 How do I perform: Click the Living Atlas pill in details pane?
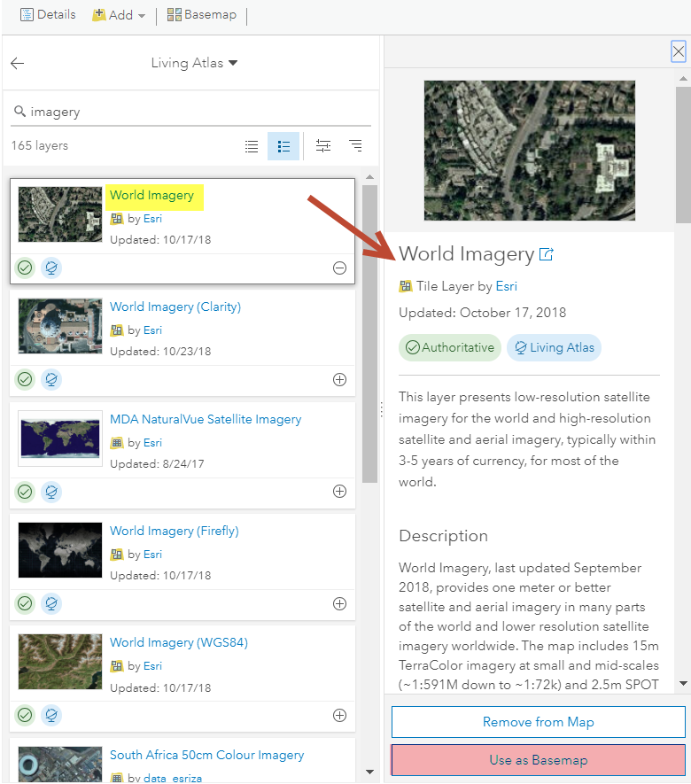click(554, 347)
